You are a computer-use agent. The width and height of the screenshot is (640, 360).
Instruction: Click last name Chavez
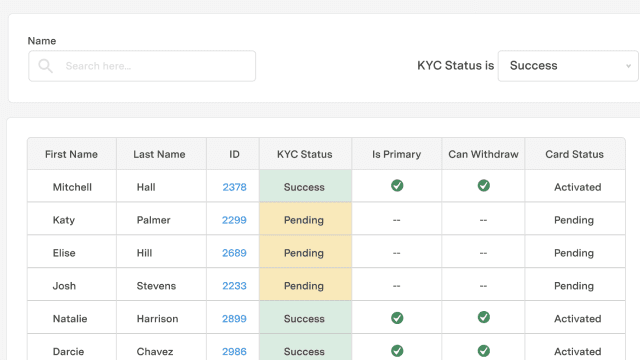[x=155, y=351]
